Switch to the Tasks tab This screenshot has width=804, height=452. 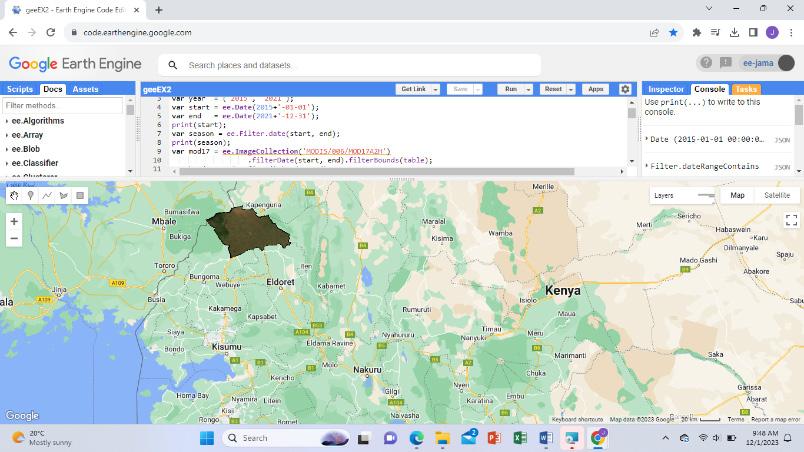(746, 89)
